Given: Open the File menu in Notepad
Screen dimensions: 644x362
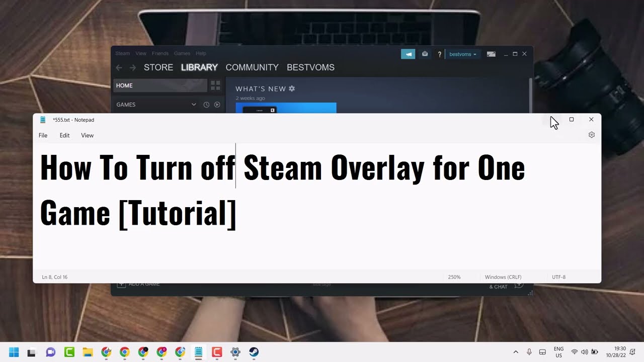Looking at the screenshot, I should tap(43, 135).
